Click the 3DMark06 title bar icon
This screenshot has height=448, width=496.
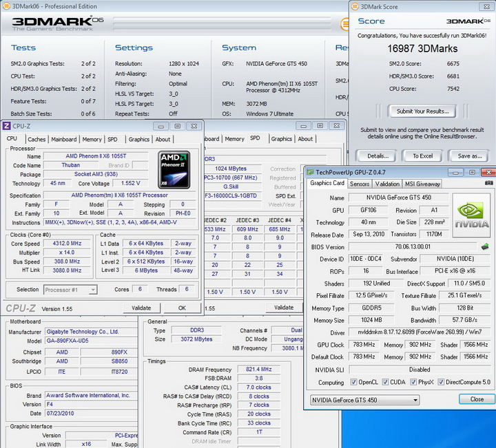6,6
